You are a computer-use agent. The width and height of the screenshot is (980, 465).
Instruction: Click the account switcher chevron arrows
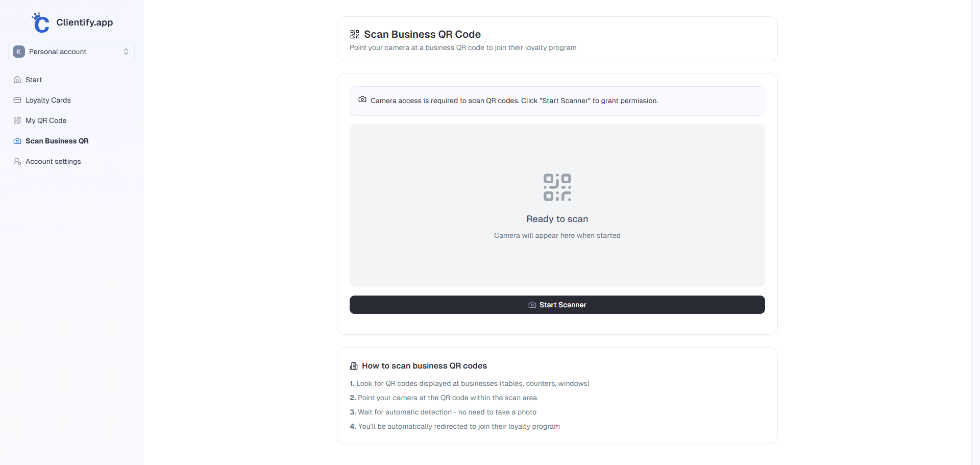click(x=126, y=52)
